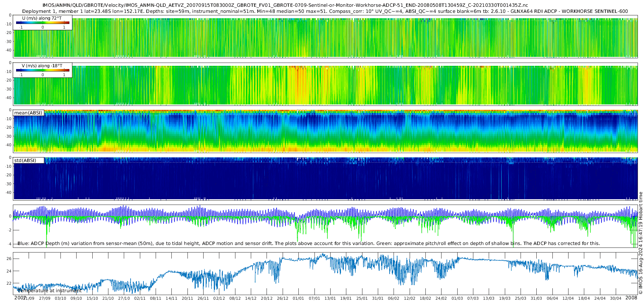Click the Deployment 1 metadata subtitle line

pos(325,11)
